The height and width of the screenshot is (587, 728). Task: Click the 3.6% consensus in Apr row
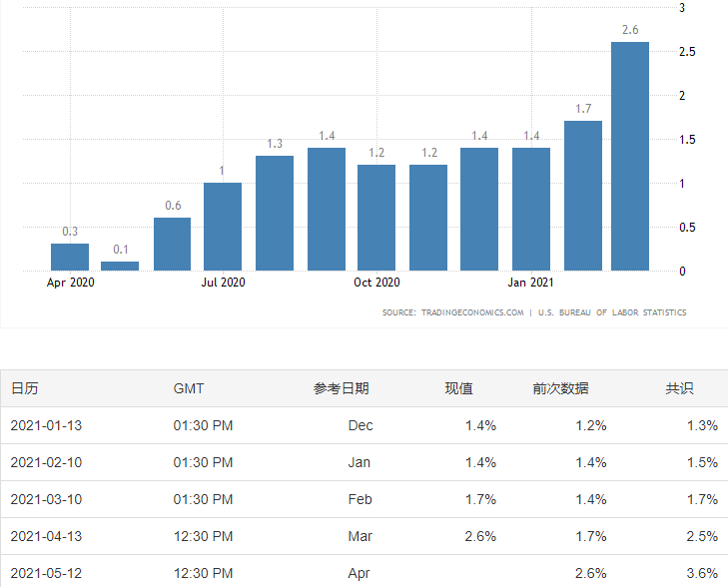pos(702,573)
